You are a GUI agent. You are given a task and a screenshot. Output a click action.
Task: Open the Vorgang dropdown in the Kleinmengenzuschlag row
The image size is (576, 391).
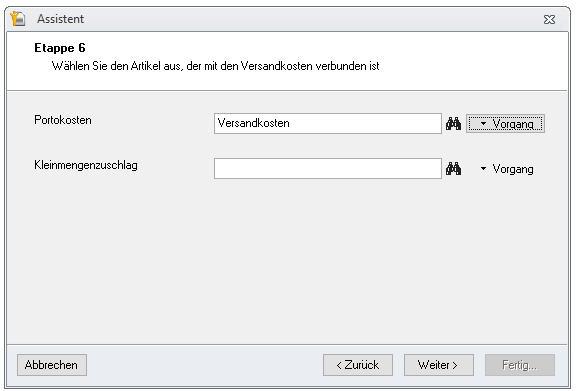[507, 169]
